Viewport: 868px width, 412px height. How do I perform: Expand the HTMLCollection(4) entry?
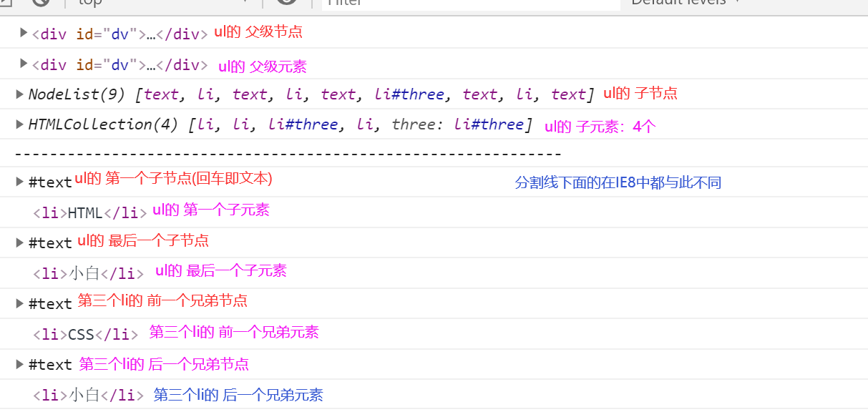coord(19,124)
